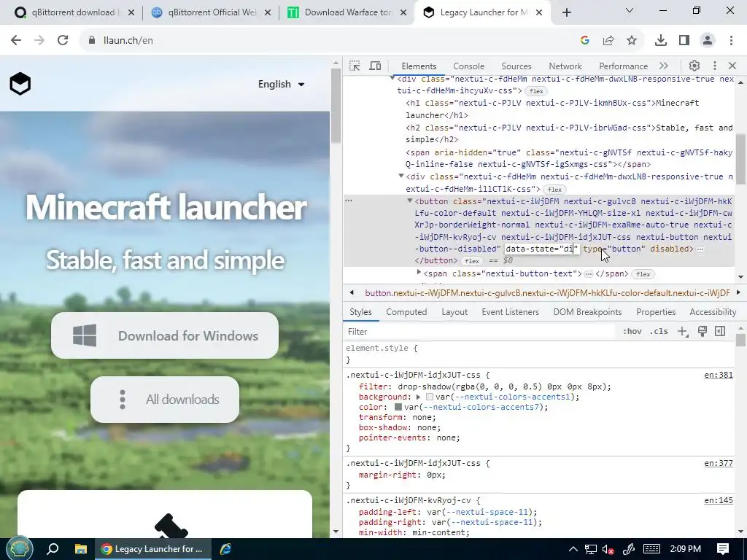Toggle computed styles sidebar icon
Image resolution: width=747 pixels, height=560 pixels.
pyautogui.click(x=720, y=332)
